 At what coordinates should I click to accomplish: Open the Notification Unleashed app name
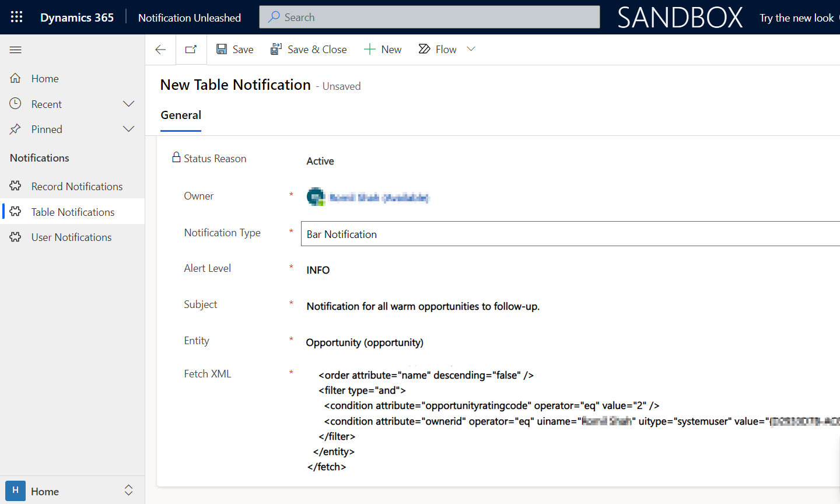click(190, 17)
